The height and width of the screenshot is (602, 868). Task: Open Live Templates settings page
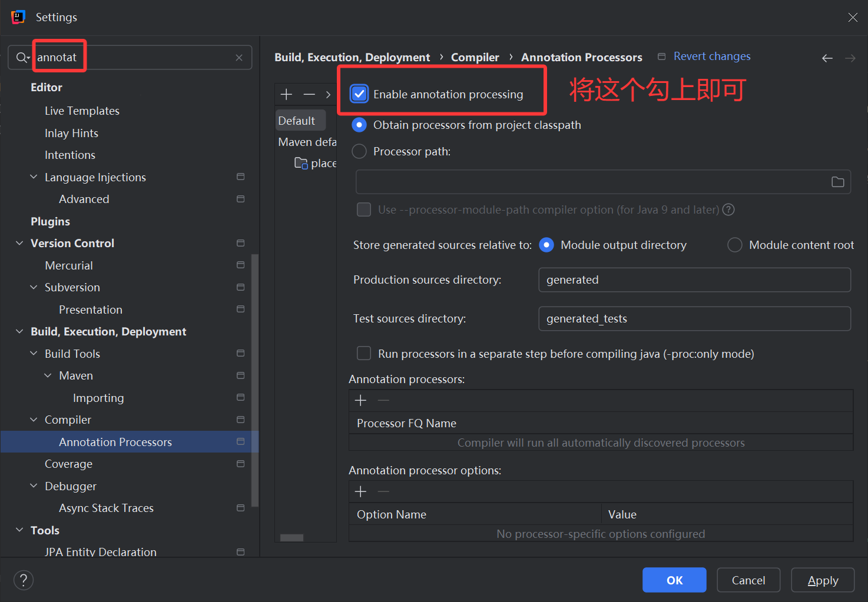[x=82, y=111]
